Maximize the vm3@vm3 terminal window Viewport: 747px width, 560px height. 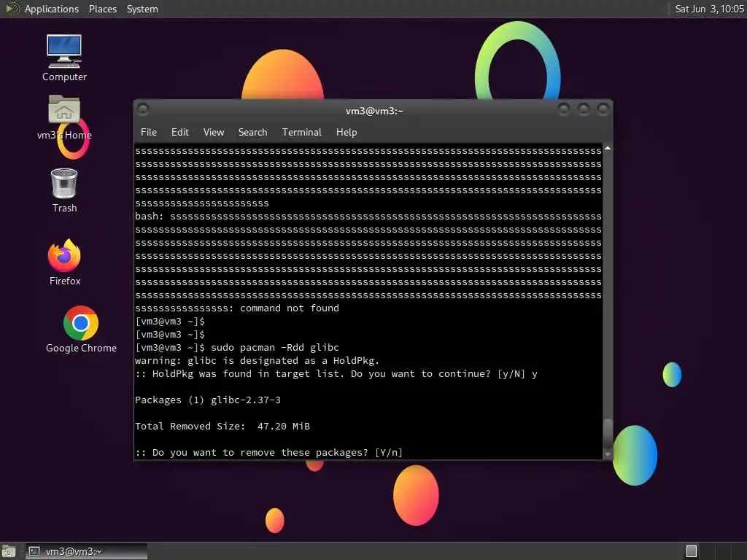(x=584, y=109)
